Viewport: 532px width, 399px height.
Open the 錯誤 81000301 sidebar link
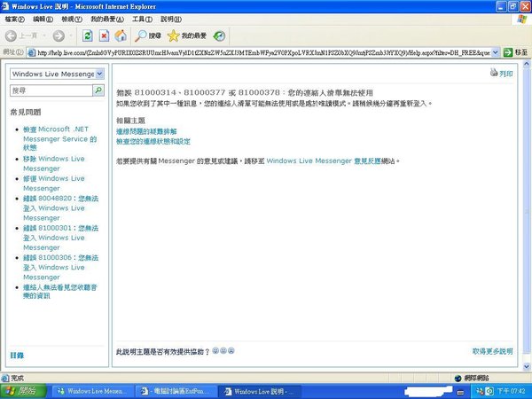coord(60,238)
